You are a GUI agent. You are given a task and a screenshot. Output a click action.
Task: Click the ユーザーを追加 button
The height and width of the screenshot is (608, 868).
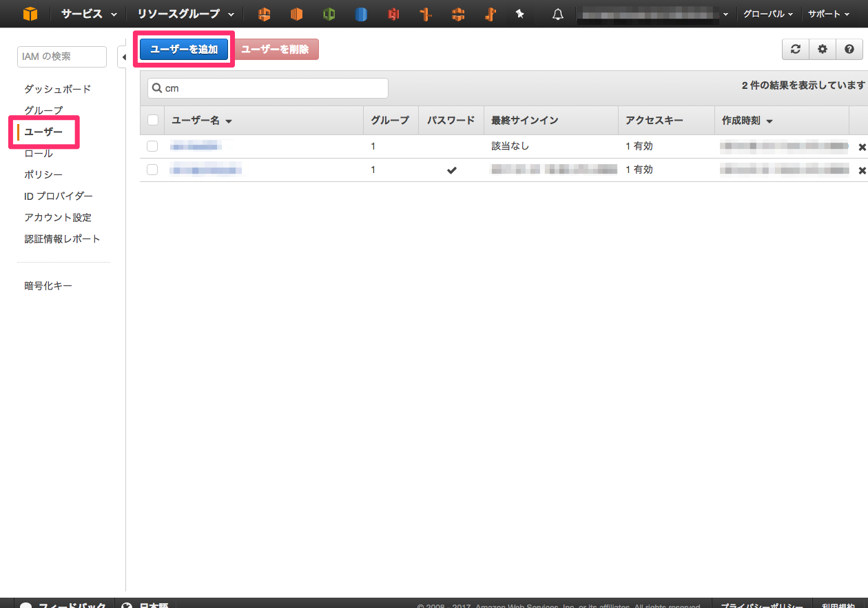(184, 49)
